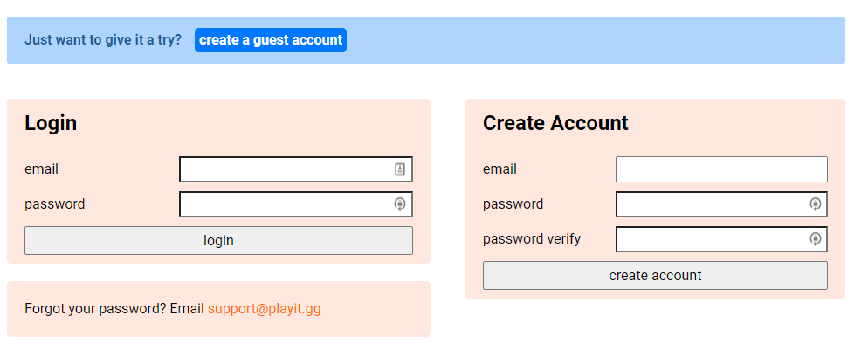Click the contact autofill icon in Login email
868x357 pixels.
point(400,169)
